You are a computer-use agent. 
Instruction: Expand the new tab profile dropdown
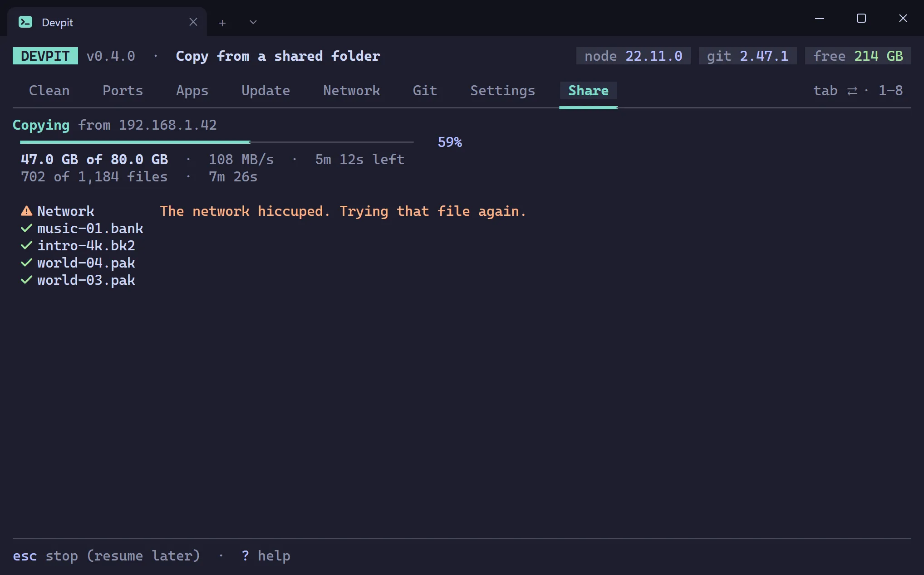click(253, 22)
